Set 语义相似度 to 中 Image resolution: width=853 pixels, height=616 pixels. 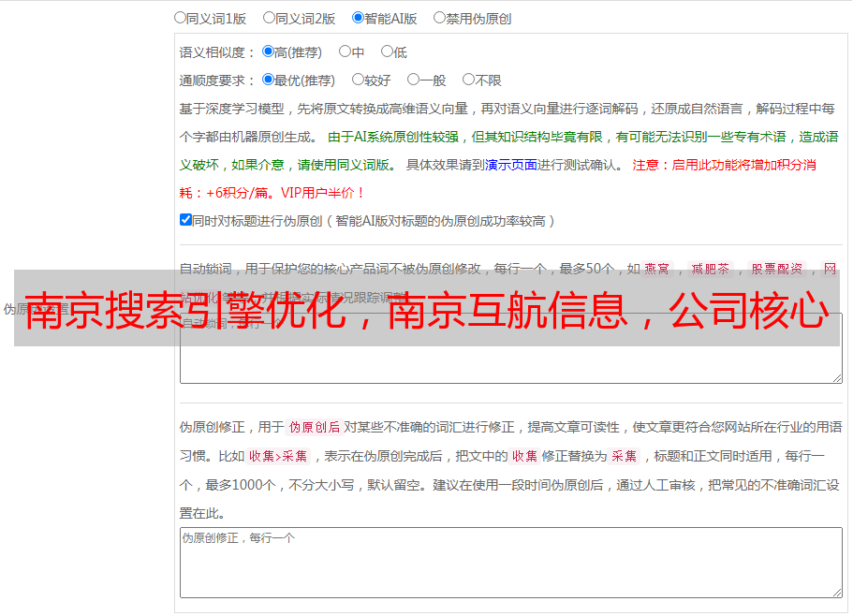[345, 51]
